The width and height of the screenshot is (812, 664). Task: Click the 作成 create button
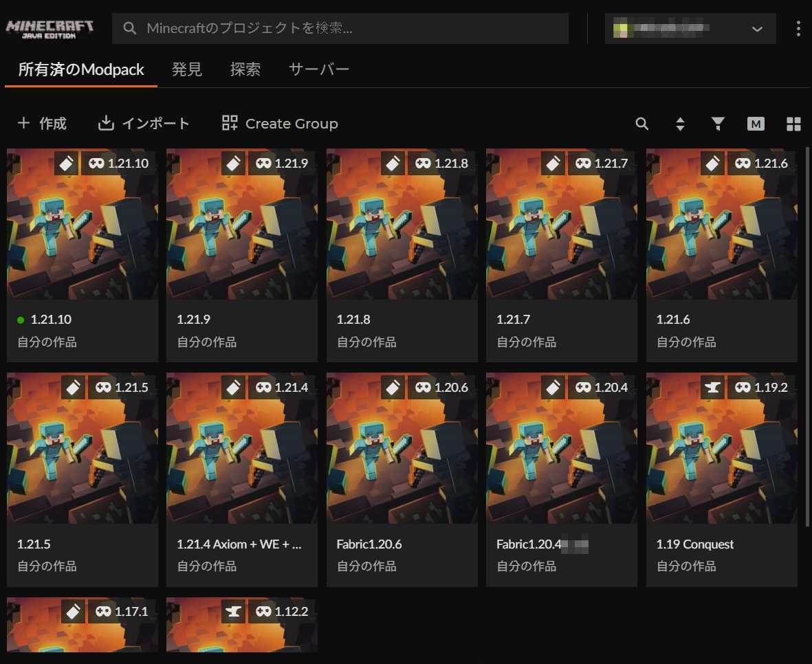point(42,123)
